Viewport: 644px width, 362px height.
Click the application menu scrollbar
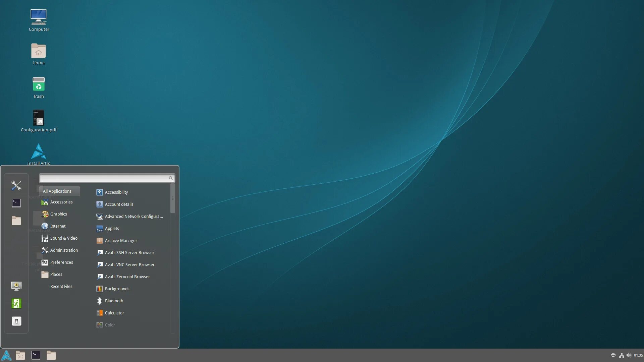click(172, 198)
